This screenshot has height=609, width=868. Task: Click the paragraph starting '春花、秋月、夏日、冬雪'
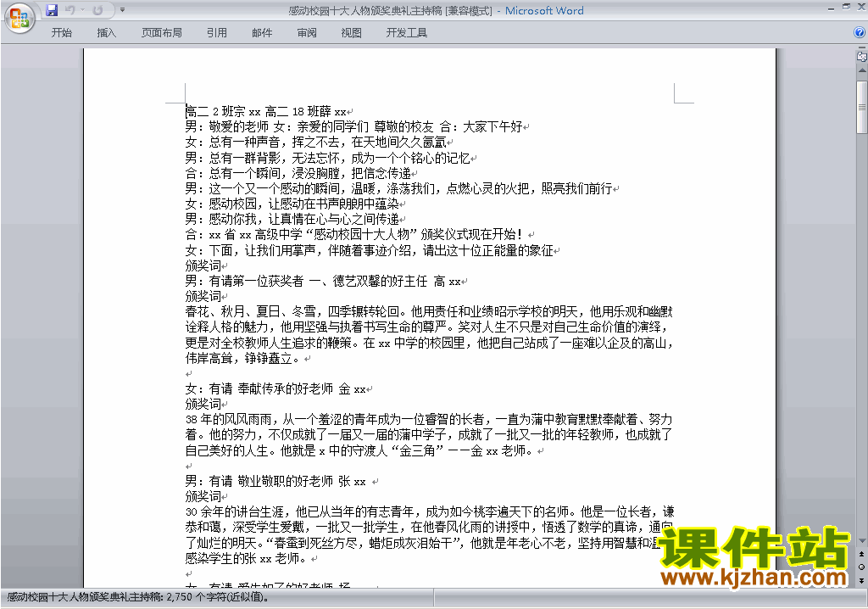[x=429, y=335]
